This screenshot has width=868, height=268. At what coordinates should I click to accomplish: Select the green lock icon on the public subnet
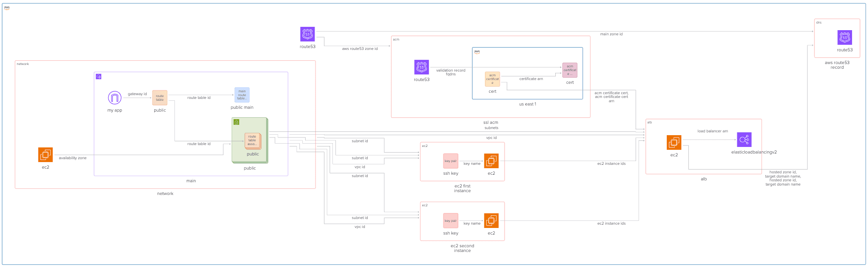point(237,122)
